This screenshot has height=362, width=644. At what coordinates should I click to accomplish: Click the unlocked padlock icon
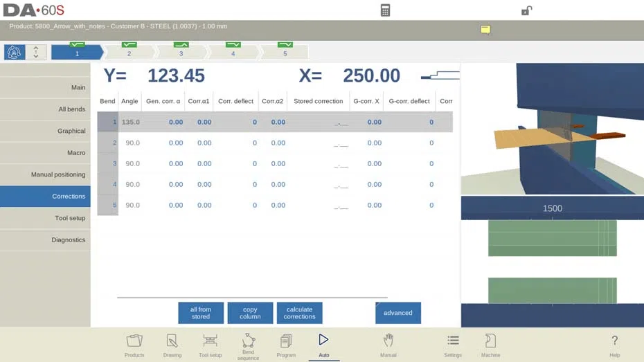pyautogui.click(x=526, y=10)
